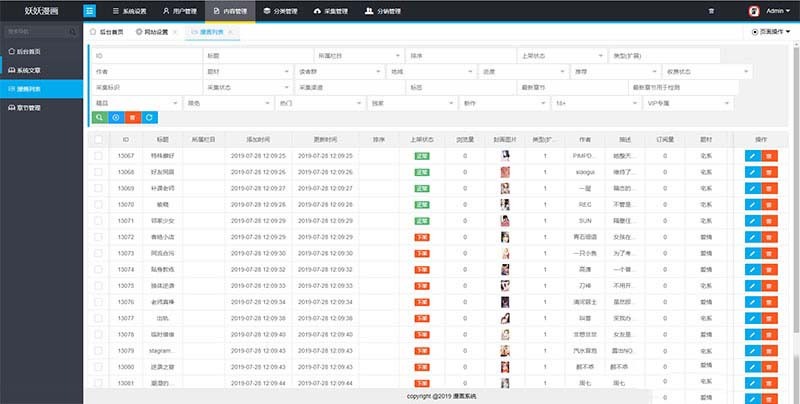Click the blue edit icon for row 13067
The height and width of the screenshot is (404, 800).
[752, 156]
